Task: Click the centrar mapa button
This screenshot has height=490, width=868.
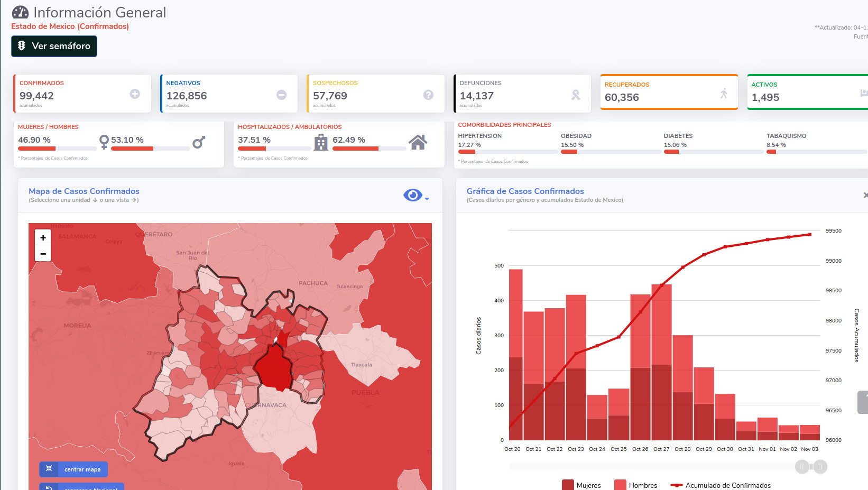Action: click(x=73, y=469)
